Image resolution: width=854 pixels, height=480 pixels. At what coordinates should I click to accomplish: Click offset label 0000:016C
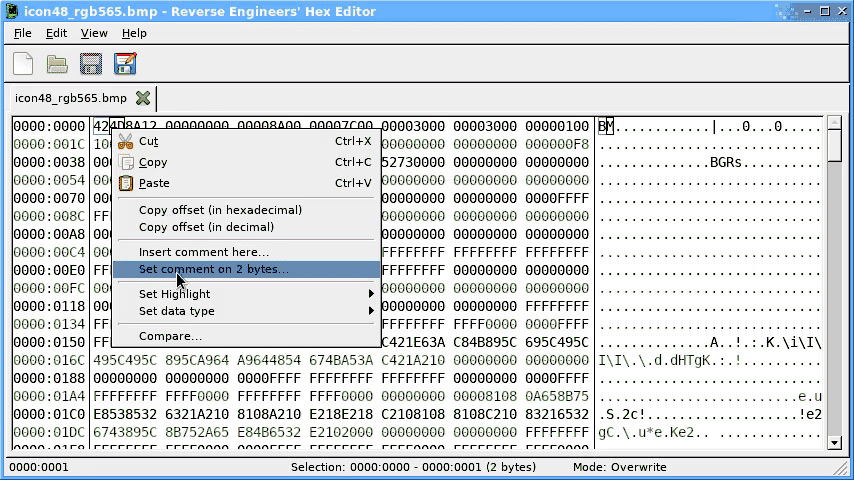pos(49,360)
